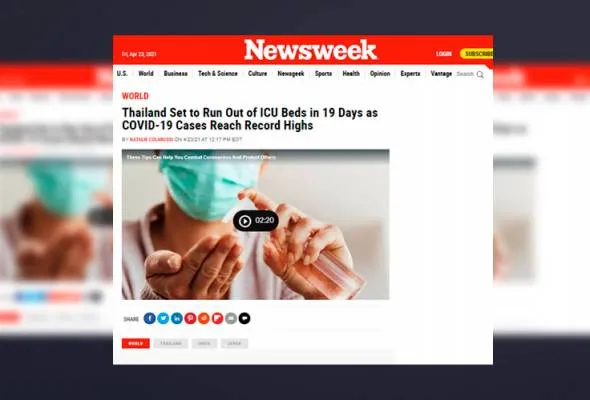Image resolution: width=590 pixels, height=400 pixels.
Task: Click the search magnifying glass icon
Action: 480,75
